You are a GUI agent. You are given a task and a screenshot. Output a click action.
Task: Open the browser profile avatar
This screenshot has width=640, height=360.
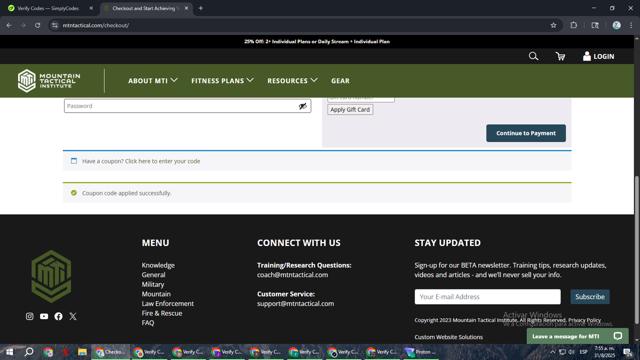[x=616, y=25]
